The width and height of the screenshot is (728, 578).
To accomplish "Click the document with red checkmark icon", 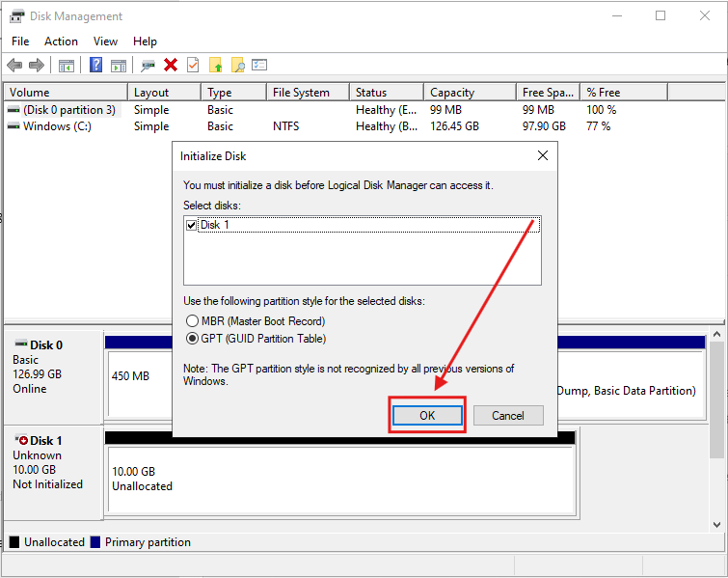I will 193,65.
